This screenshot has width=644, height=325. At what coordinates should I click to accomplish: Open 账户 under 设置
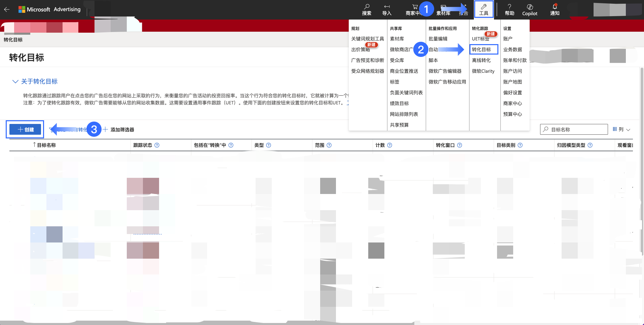(x=508, y=39)
